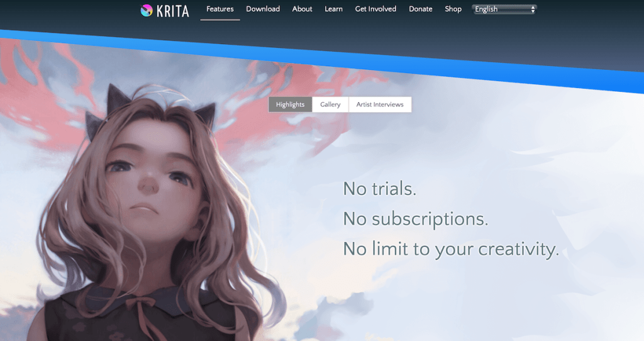Image resolution: width=644 pixels, height=341 pixels.
Task: Select the Highlights tab
Action: [x=291, y=104]
